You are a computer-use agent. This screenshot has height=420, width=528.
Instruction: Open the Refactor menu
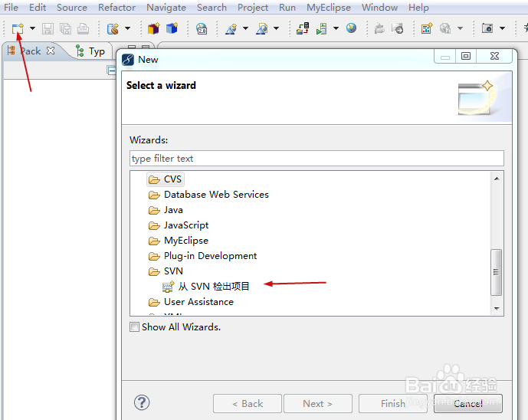click(116, 8)
